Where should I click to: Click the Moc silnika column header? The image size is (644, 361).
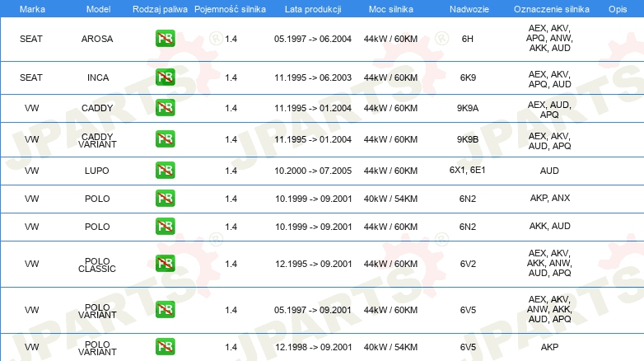[x=391, y=9]
